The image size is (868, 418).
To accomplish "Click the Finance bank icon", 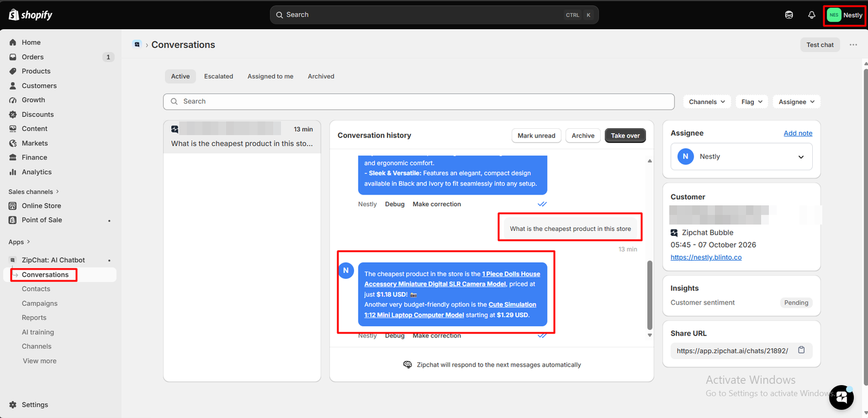I will pos(12,157).
